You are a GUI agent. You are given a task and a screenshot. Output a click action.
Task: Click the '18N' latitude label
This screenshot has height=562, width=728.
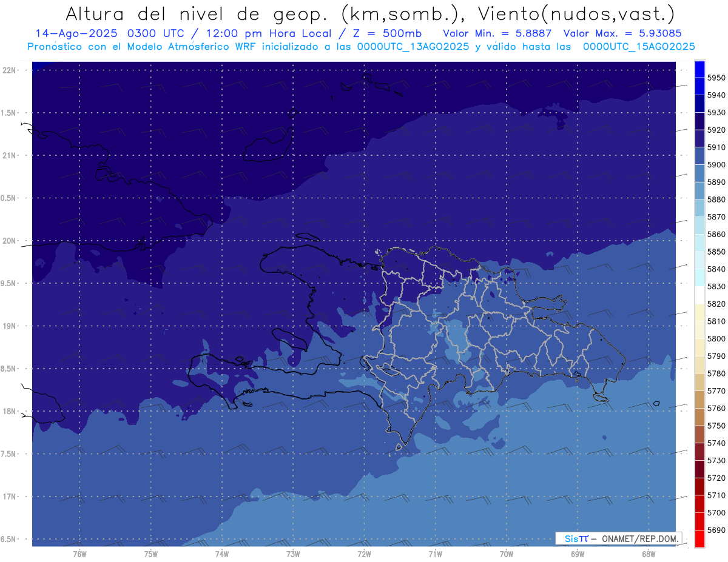tap(10, 411)
